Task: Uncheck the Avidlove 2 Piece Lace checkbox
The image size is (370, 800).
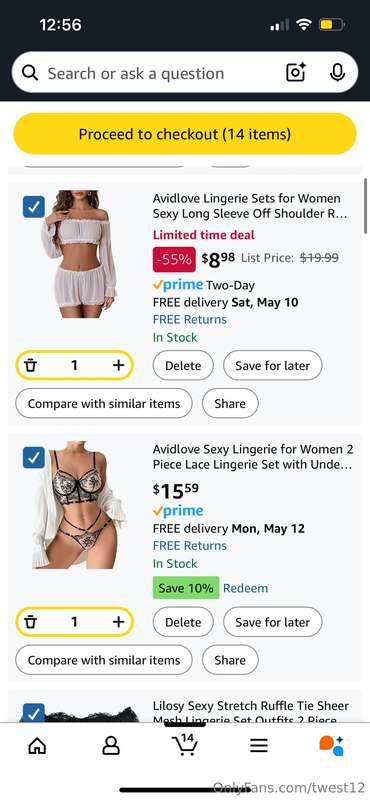Action: (34, 458)
